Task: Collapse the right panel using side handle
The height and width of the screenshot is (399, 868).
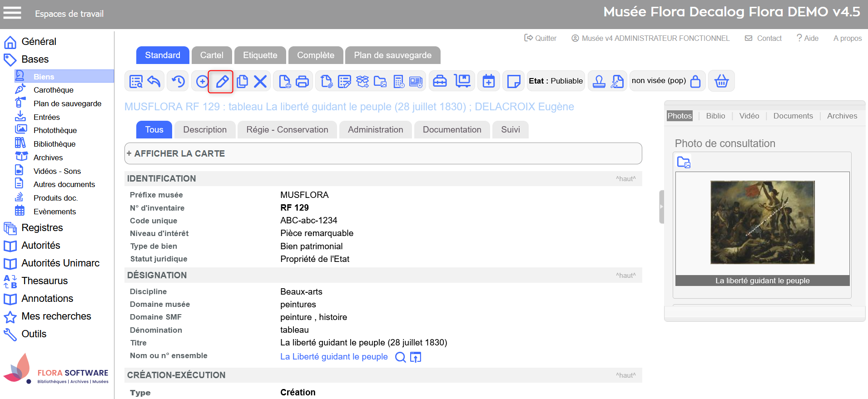Action: click(x=661, y=207)
